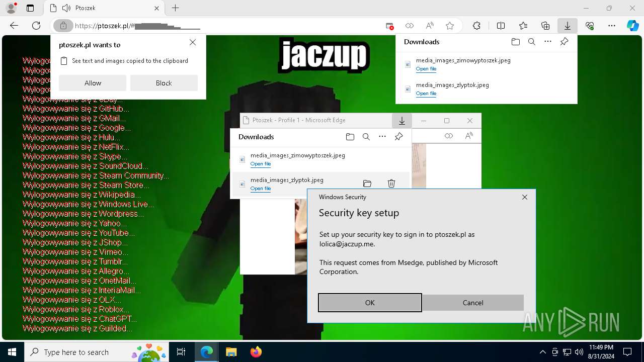Dismiss the clipboard permission prompt
Viewport: 644px width, 362px height.
click(193, 43)
